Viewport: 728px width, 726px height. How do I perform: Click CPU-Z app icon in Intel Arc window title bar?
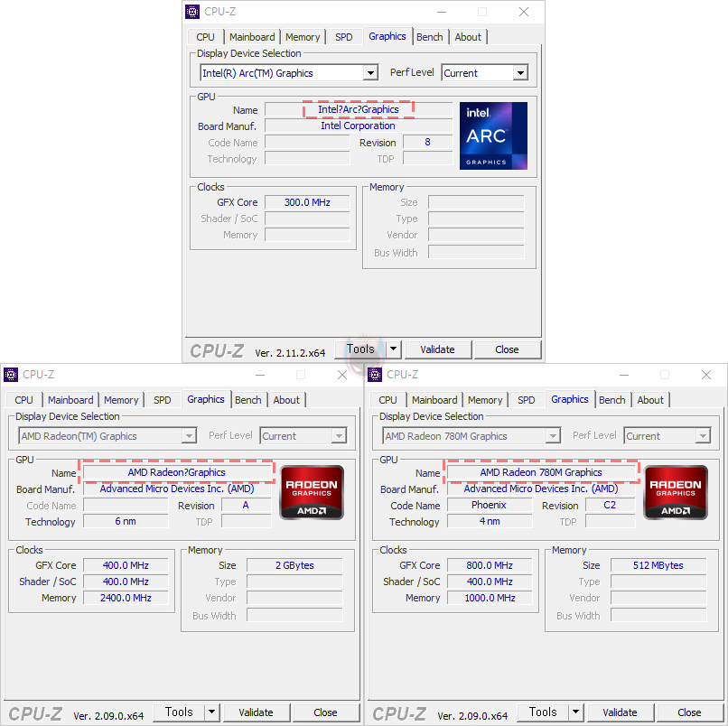(192, 12)
